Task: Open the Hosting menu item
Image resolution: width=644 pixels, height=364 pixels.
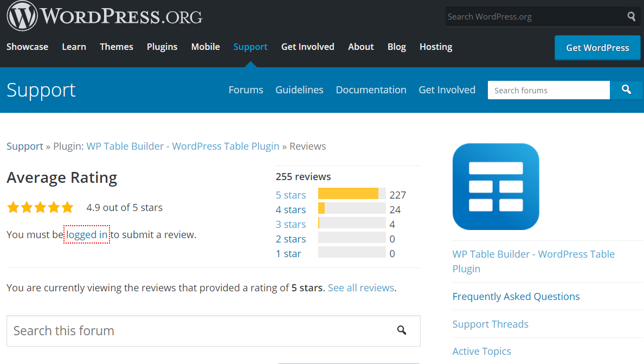Action: (x=436, y=47)
